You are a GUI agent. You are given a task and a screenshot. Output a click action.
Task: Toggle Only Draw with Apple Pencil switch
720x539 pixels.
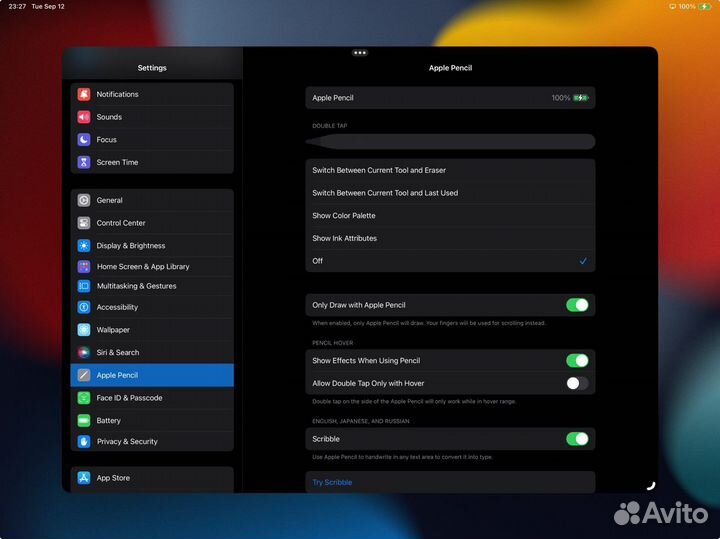tap(577, 305)
